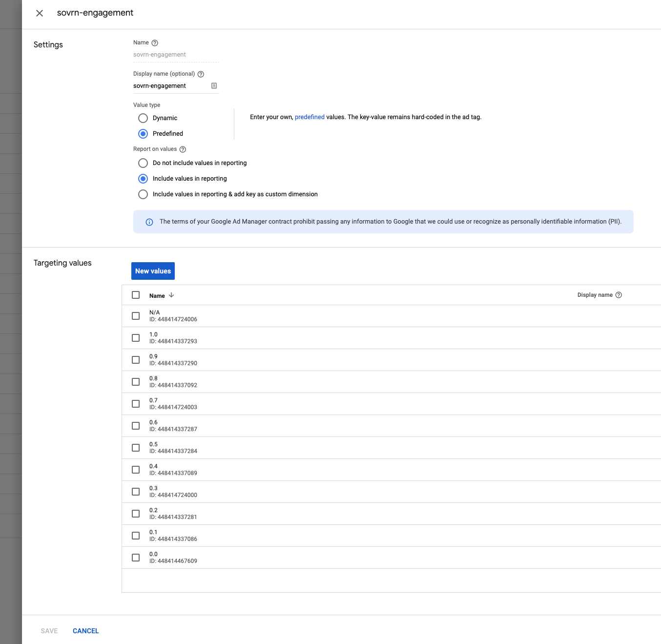Click the help icon next to Name
The image size is (661, 644).
pos(155,43)
